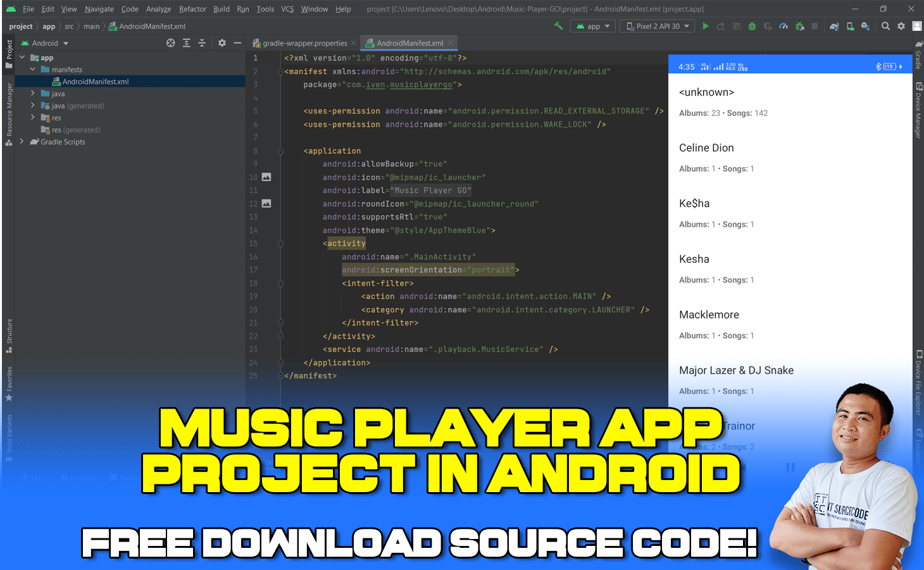Viewport: 924px width, 570px height.
Task: Open Project panel settings gear icon
Action: [222, 42]
